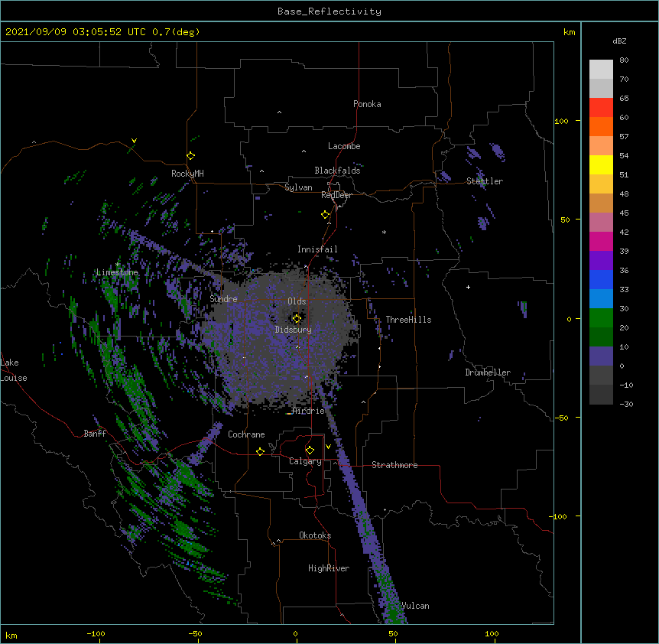Click the Didsbury city label
The image size is (659, 644).
pyautogui.click(x=294, y=330)
